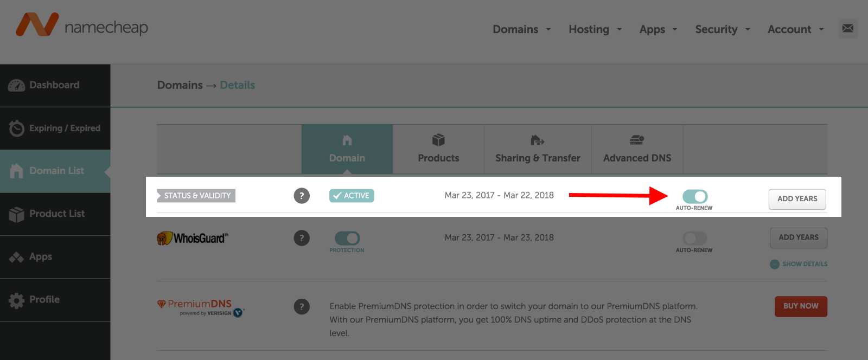Click the Show Details chevron icon
The image size is (868, 360).
(775, 264)
